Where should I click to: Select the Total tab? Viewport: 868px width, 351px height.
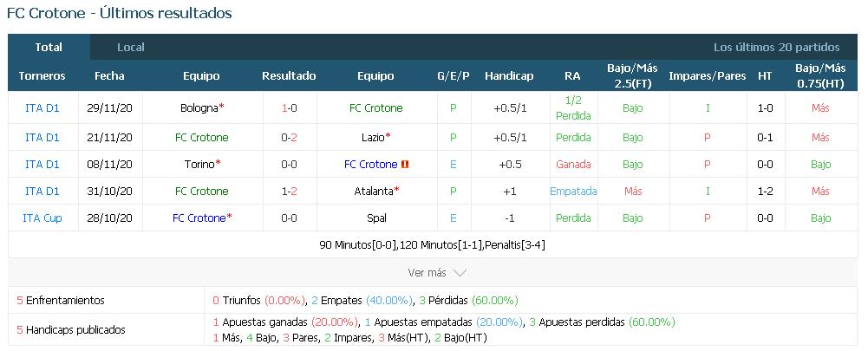coord(49,48)
